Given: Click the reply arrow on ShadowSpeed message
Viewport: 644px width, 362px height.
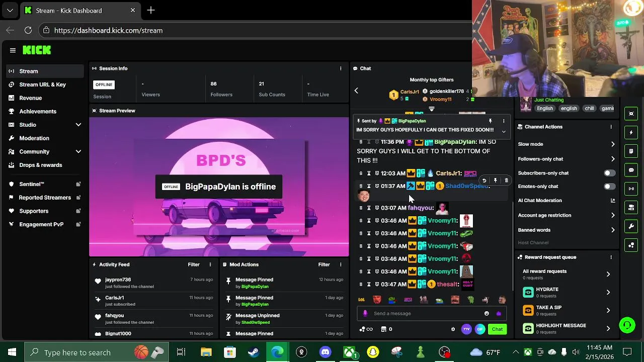Looking at the screenshot, I should 484,180.
